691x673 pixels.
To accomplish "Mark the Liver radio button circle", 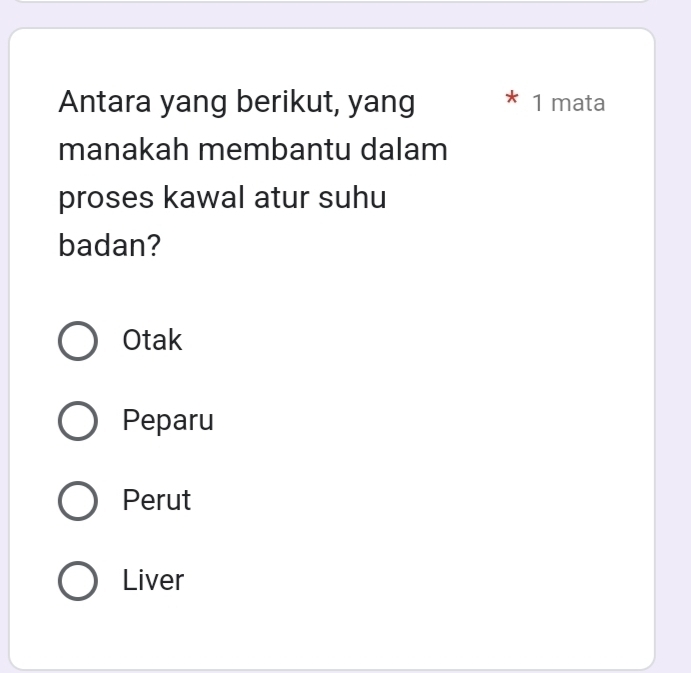I will 79,581.
